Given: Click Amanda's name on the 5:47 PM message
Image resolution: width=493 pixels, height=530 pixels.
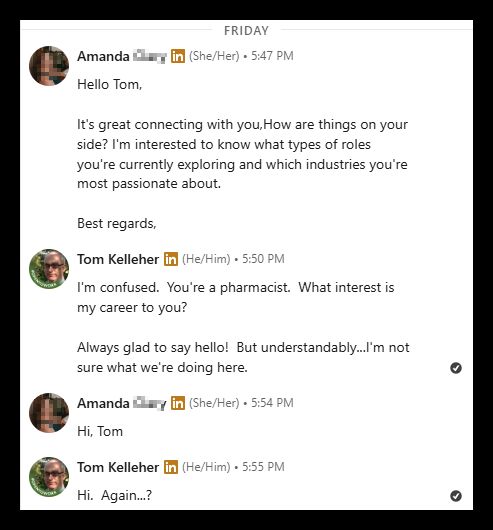Looking at the screenshot, I should (x=122, y=56).
